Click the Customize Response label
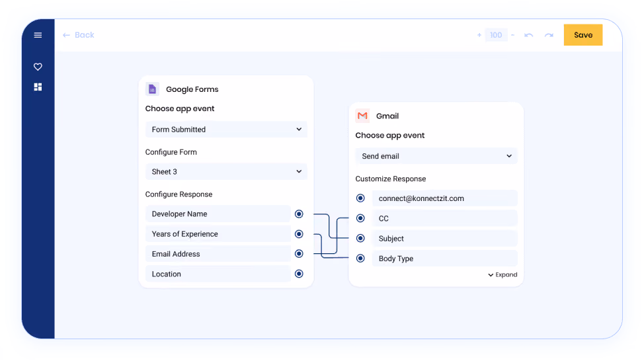 pos(391,179)
